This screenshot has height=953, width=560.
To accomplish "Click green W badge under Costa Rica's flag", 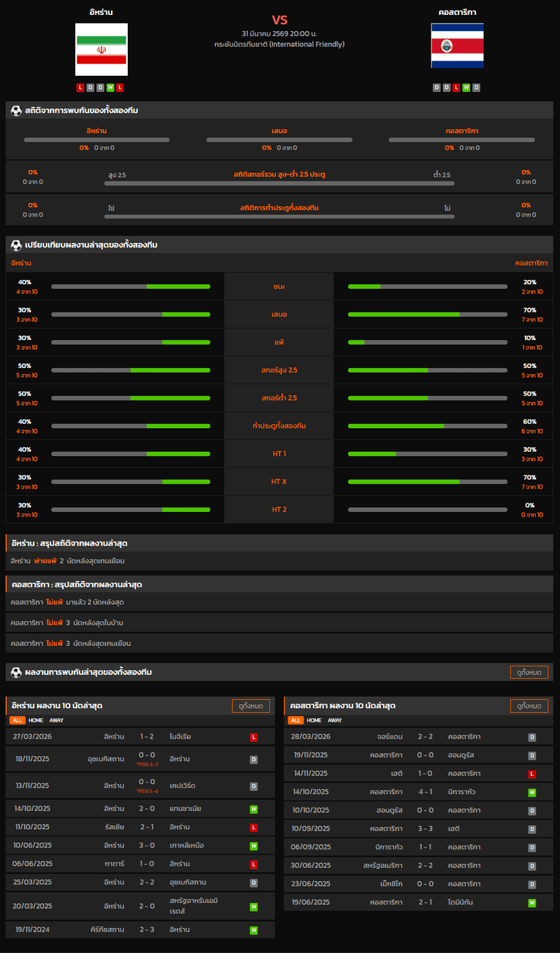I will [467, 87].
